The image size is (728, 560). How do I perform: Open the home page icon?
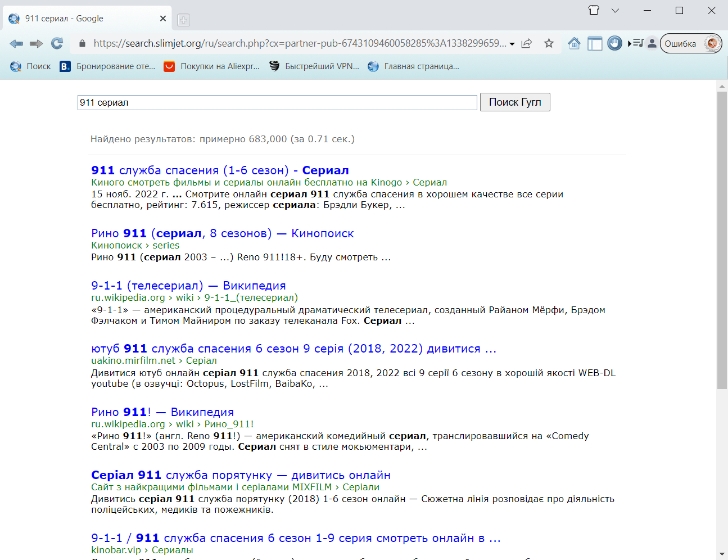pos(574,43)
